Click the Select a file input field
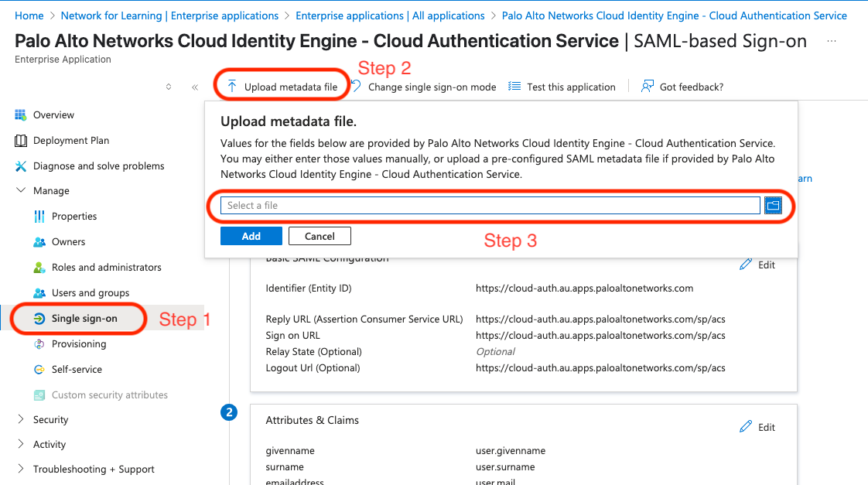Viewport: 868px width, 485px height. coord(490,205)
